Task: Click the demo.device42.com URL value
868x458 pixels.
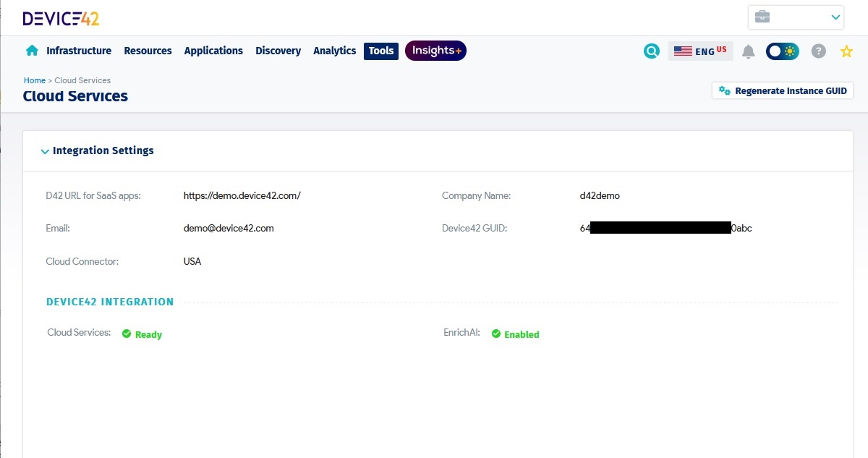Action: [x=242, y=195]
